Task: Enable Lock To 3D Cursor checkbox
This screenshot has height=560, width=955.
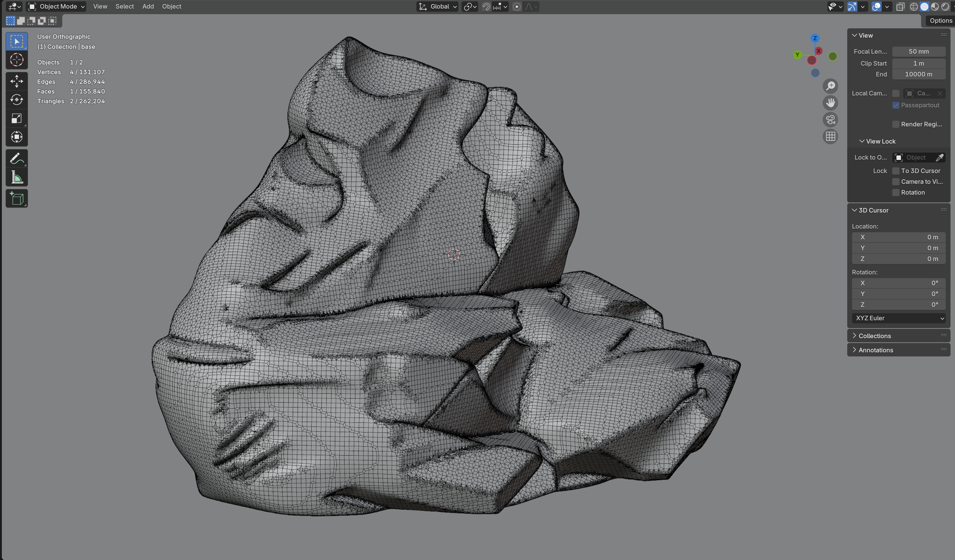Action: coord(896,171)
